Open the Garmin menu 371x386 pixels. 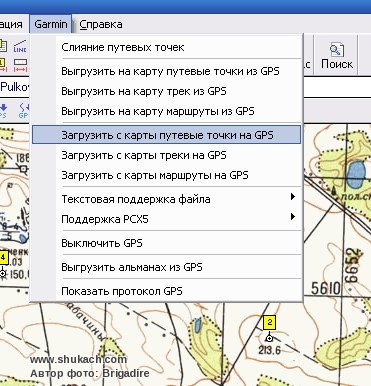click(x=51, y=24)
